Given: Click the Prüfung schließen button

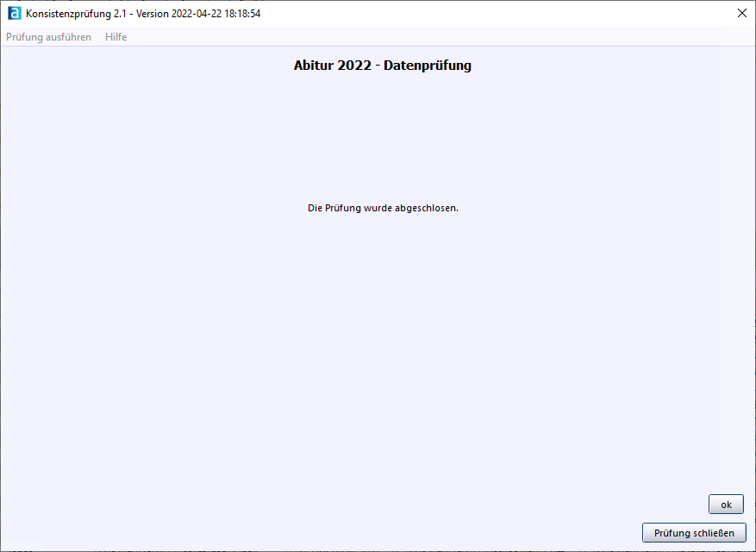Looking at the screenshot, I should [694, 533].
